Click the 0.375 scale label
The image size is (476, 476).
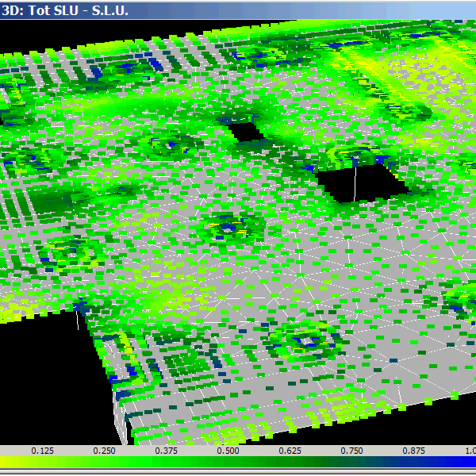pyautogui.click(x=166, y=451)
